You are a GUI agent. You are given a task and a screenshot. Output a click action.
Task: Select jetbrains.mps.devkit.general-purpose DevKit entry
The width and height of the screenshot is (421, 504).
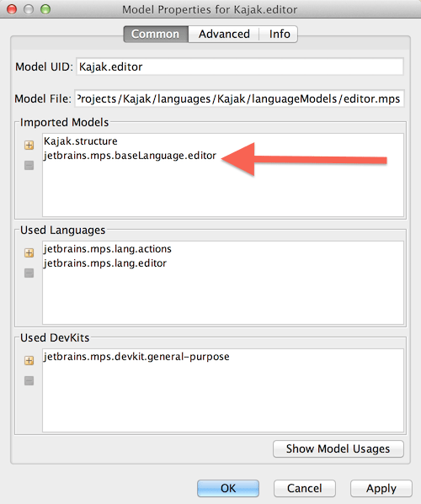(x=136, y=357)
